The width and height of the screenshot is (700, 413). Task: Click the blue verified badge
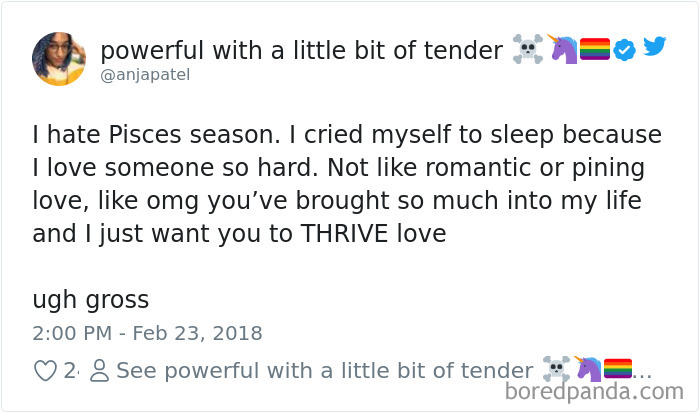(x=623, y=48)
